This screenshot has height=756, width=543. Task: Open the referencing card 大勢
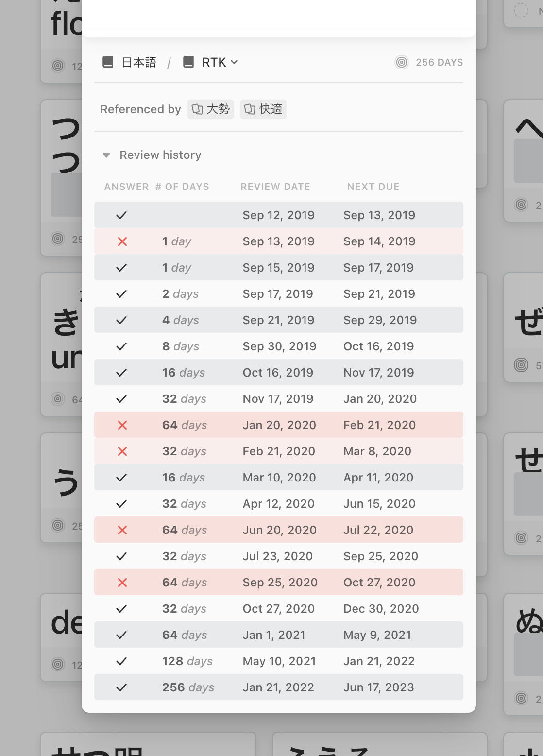pyautogui.click(x=218, y=109)
